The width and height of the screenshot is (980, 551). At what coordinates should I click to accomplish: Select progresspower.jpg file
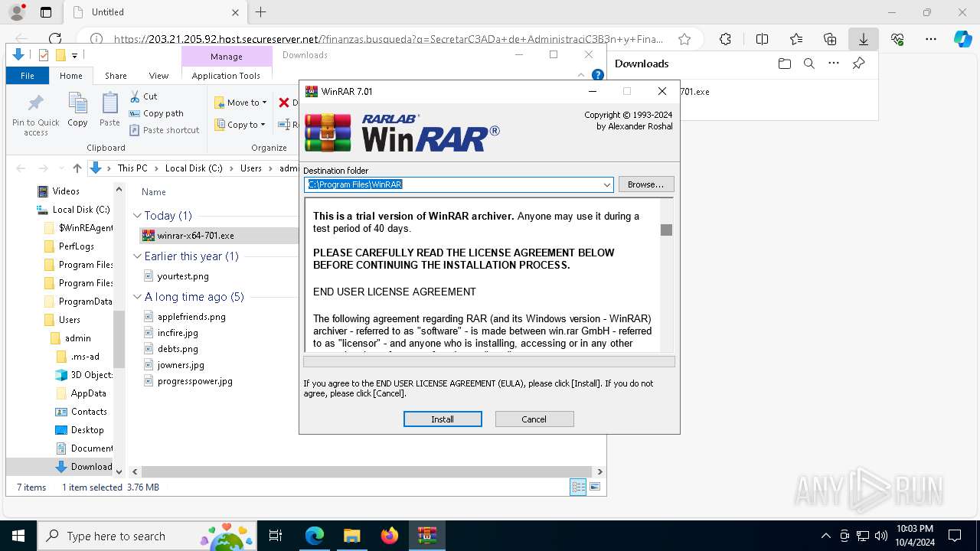[194, 381]
